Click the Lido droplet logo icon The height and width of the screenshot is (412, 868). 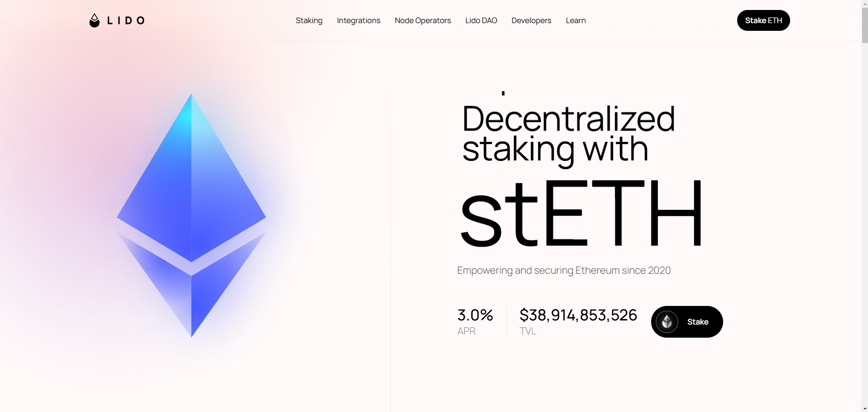[94, 20]
